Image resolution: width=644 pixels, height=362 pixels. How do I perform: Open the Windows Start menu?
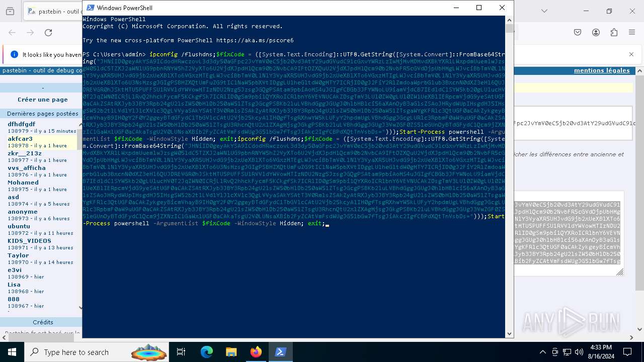(x=12, y=352)
